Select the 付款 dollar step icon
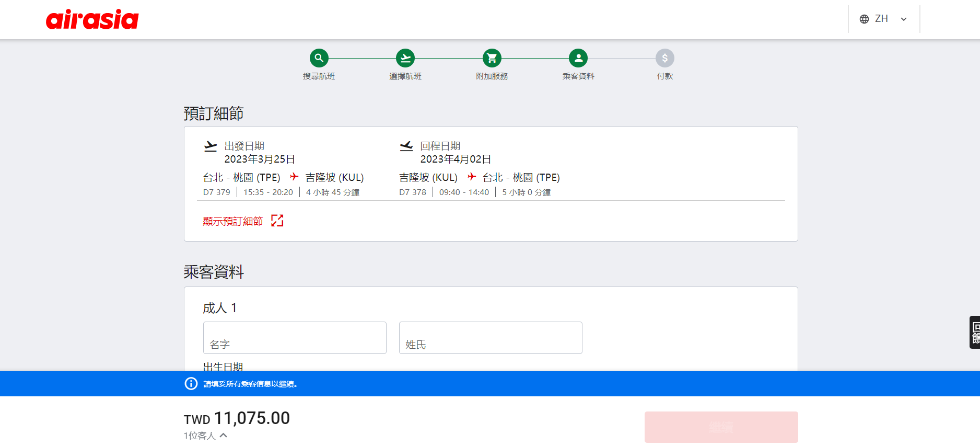The width and height of the screenshot is (980, 446). coord(665,58)
